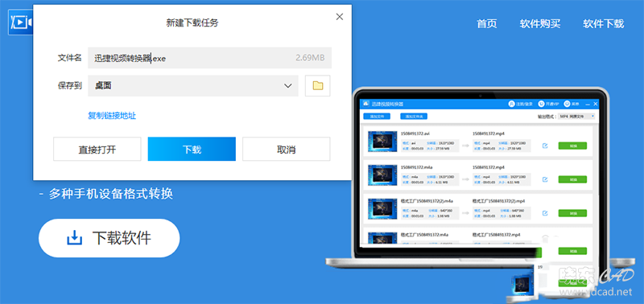Screen dimensions: 644x304
Task: Click the 注册/登录 user icon in the mockup
Action: 511,104
